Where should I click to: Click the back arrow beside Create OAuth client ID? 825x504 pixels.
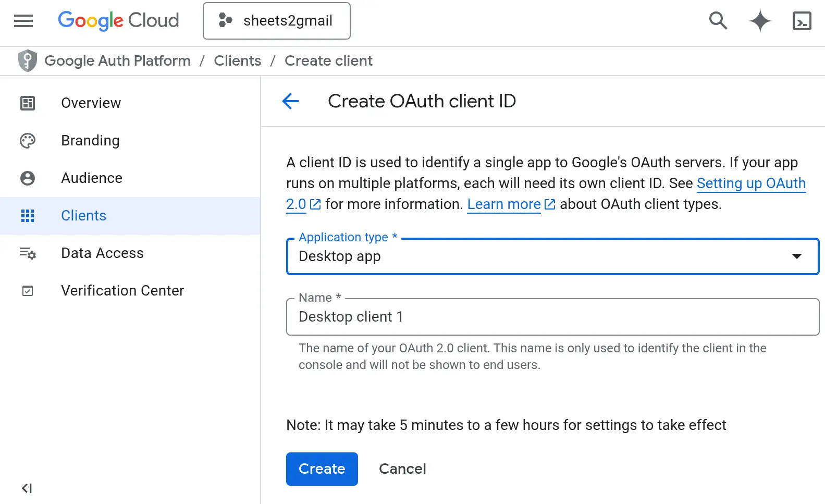tap(290, 101)
